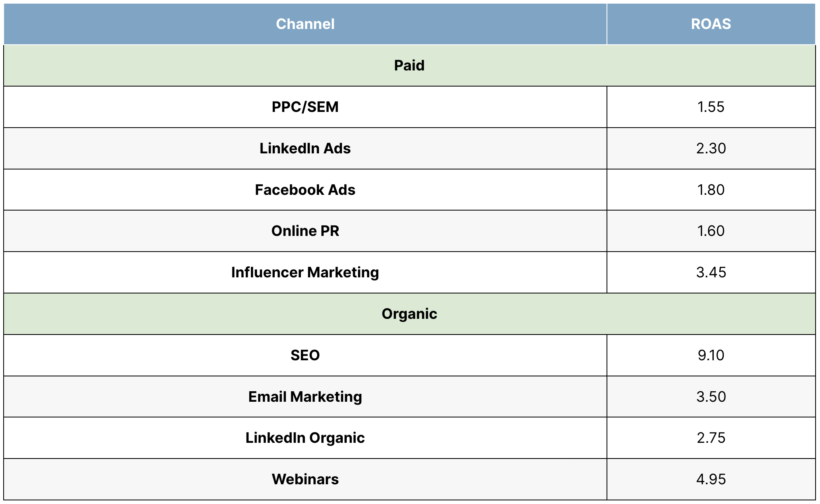Select the SEO channel cell
Screen dimensions: 820x504
point(305,355)
